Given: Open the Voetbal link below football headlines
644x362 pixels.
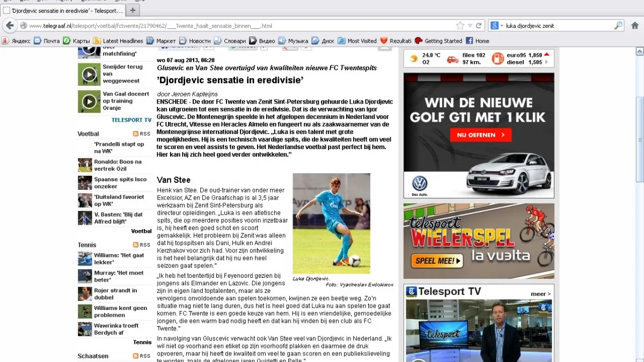Looking at the screenshot, I should pyautogui.click(x=142, y=231).
